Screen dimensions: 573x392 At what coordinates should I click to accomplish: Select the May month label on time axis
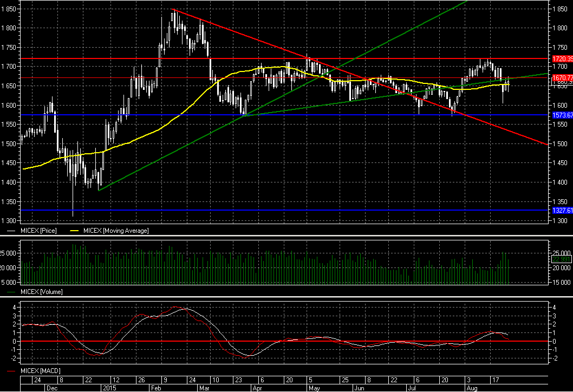click(313, 388)
